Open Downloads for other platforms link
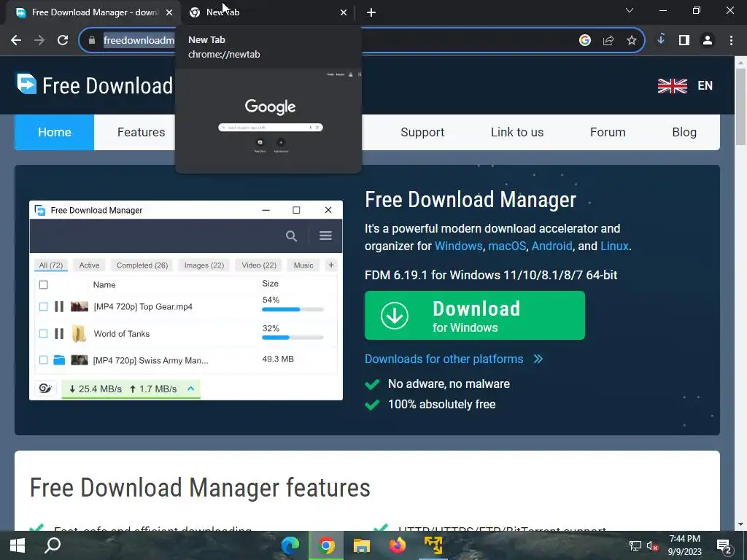Screen dimensions: 747x560 (x=454, y=359)
